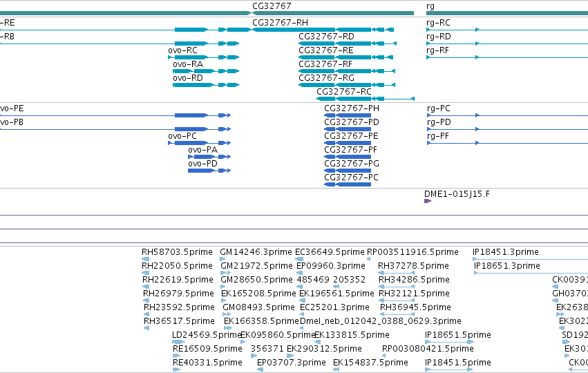Click the RH23592.5prime EST label
The height and width of the screenshot is (373, 588).
(179, 307)
